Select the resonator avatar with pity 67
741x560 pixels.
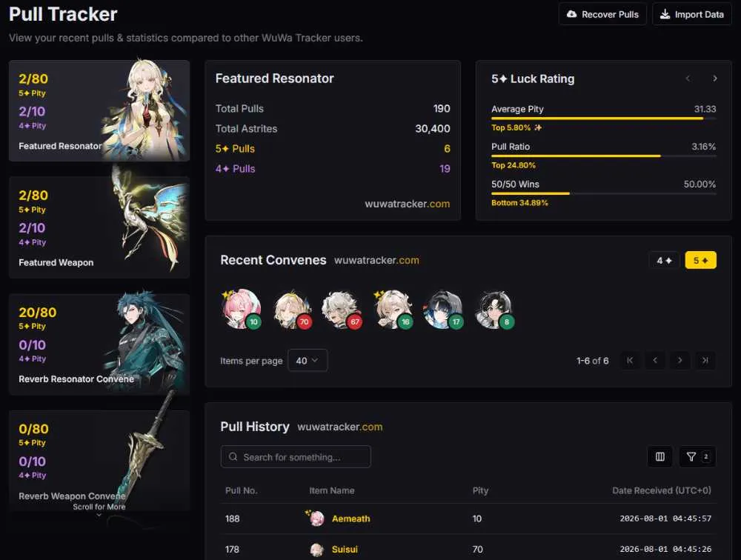342,310
